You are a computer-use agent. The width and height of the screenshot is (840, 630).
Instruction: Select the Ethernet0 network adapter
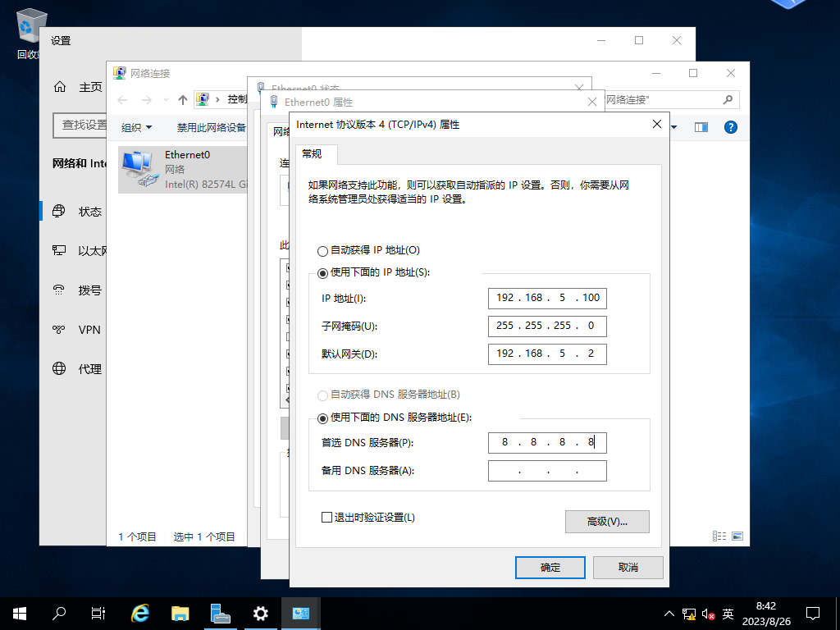(x=183, y=169)
